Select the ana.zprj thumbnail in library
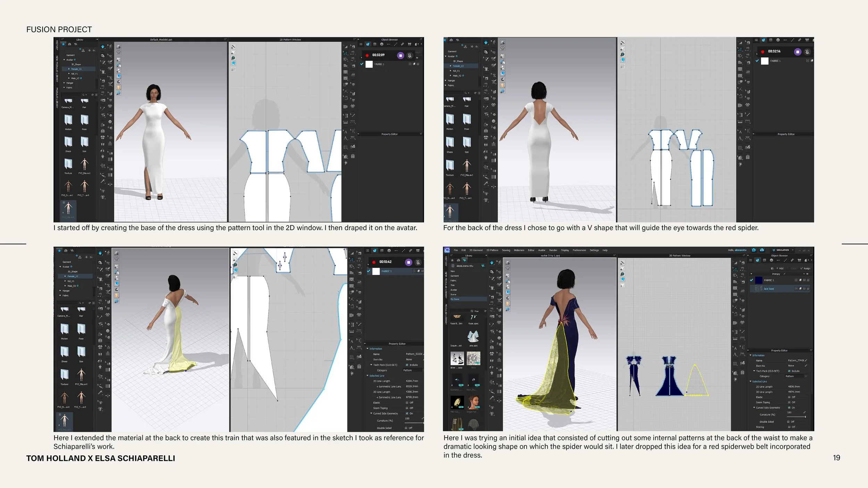Image resolution: width=868 pixels, height=488 pixels. (473, 337)
